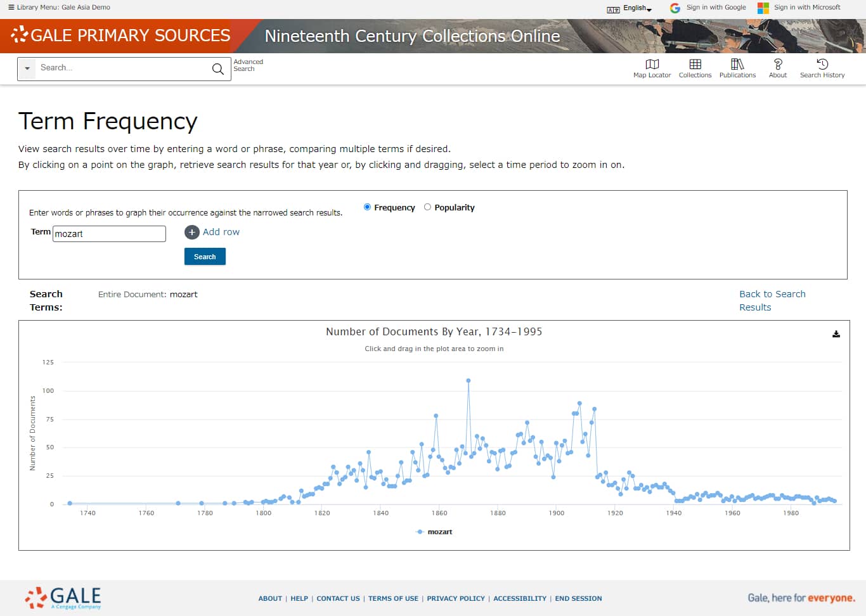Click the 100 y-axis label
This screenshot has width=866, height=616.
pos(48,391)
